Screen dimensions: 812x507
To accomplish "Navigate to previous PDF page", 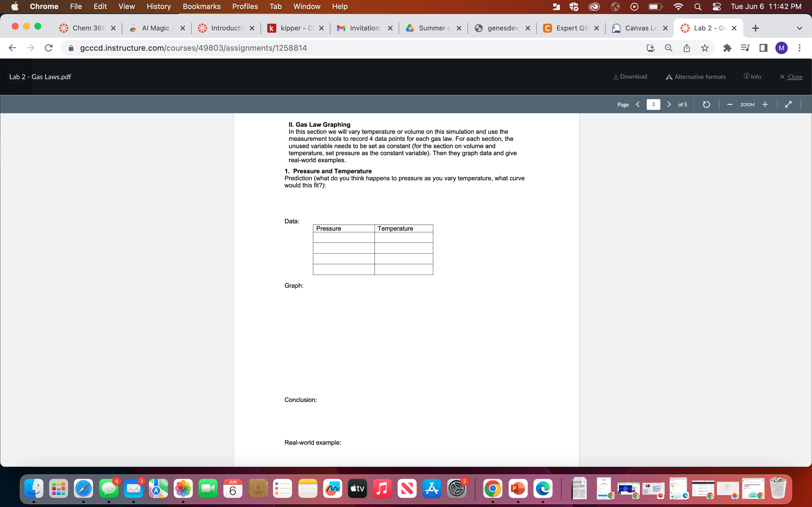I will [x=637, y=104].
